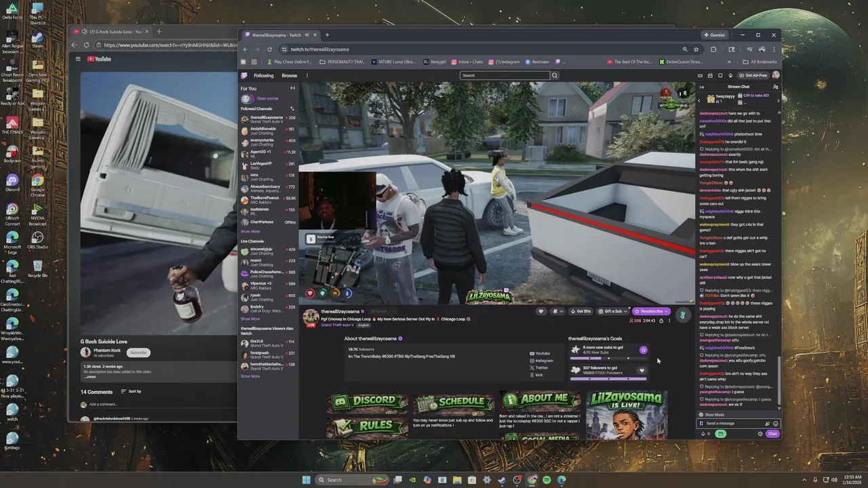Expand Show More under Live Channels

(x=250, y=319)
